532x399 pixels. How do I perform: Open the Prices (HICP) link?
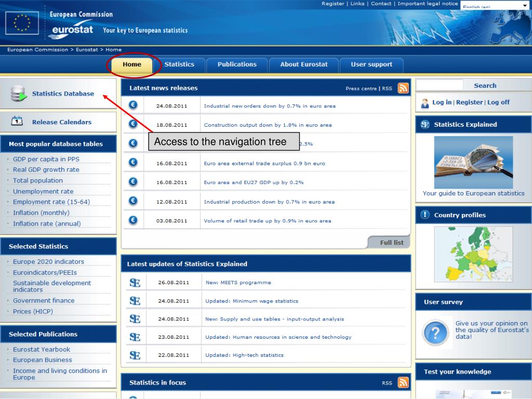33,312
